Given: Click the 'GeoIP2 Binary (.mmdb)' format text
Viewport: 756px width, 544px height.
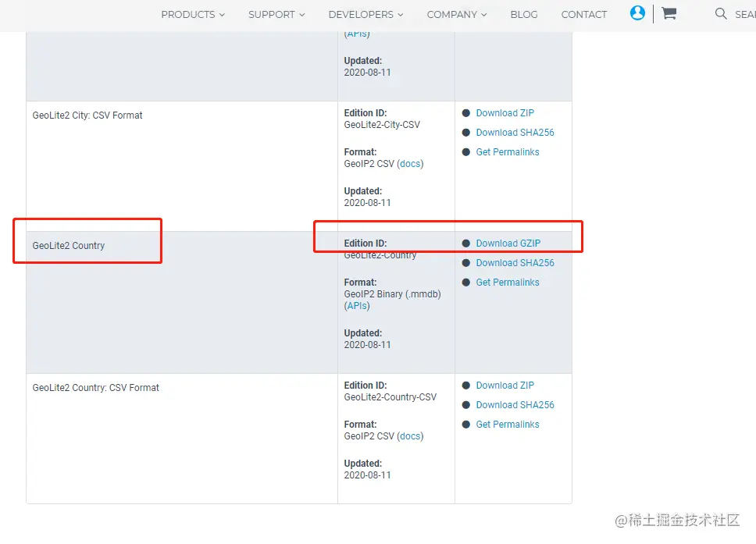Looking at the screenshot, I should [x=393, y=294].
